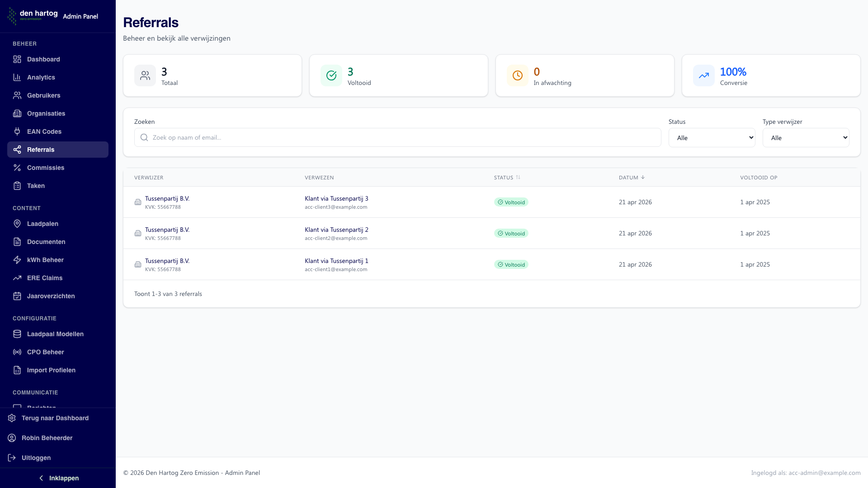
Task: Focus the Zoek op naam search field
Action: click(x=397, y=137)
